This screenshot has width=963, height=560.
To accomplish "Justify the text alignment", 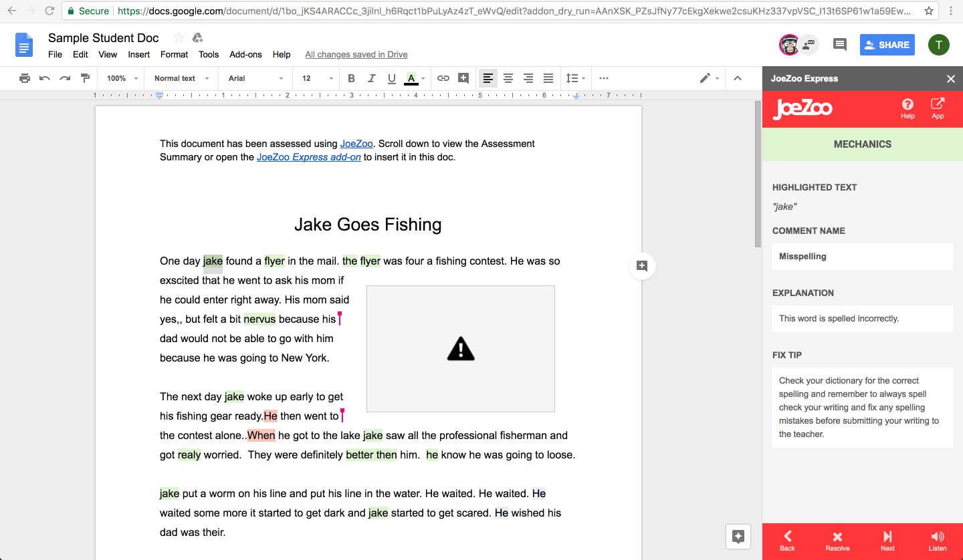I will pos(548,78).
